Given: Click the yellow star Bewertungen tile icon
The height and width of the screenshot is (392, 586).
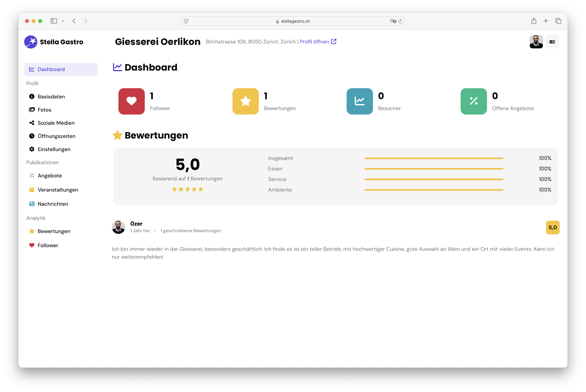Looking at the screenshot, I should coord(245,101).
